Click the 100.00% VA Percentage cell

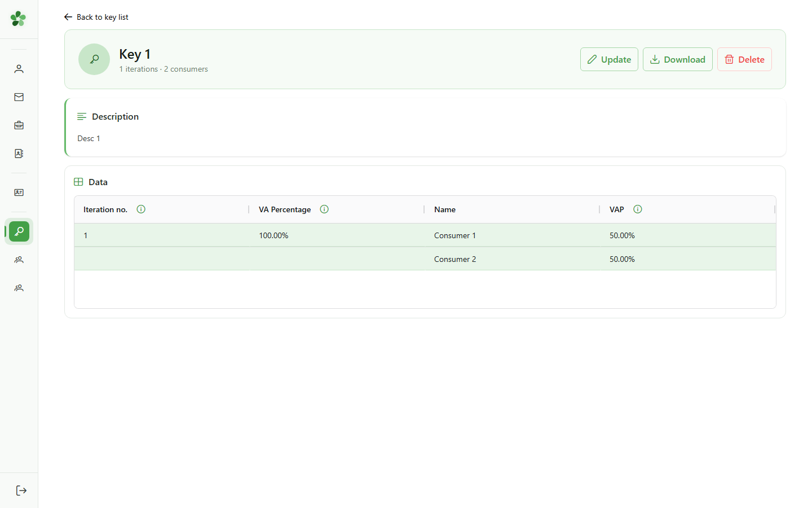[x=337, y=235]
